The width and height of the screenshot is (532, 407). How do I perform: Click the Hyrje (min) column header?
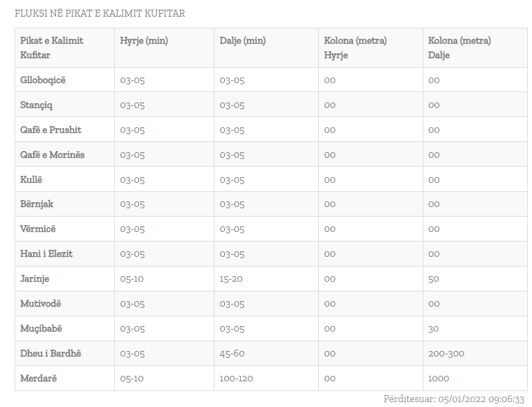(144, 41)
